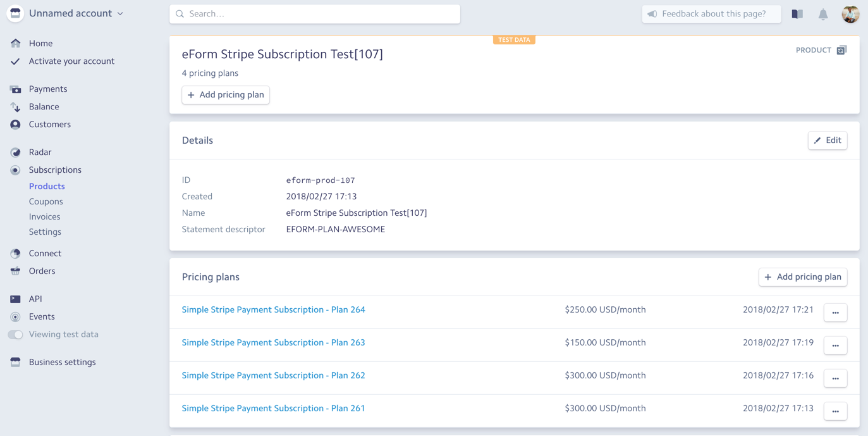Open Simple Stripe Payment Subscription - Plan 262

click(x=274, y=376)
